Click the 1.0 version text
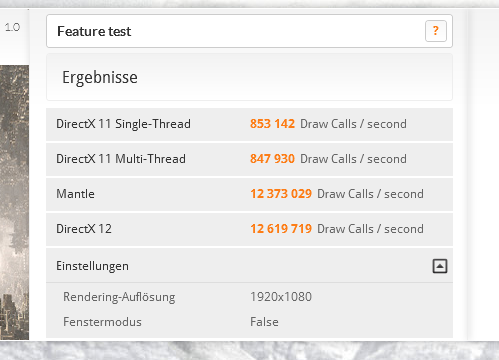 [13, 27]
